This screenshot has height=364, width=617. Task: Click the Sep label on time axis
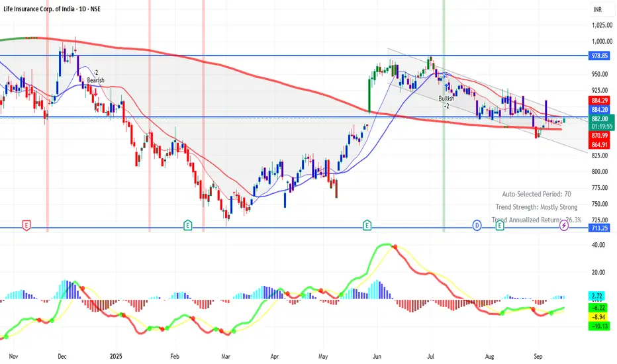(x=538, y=357)
